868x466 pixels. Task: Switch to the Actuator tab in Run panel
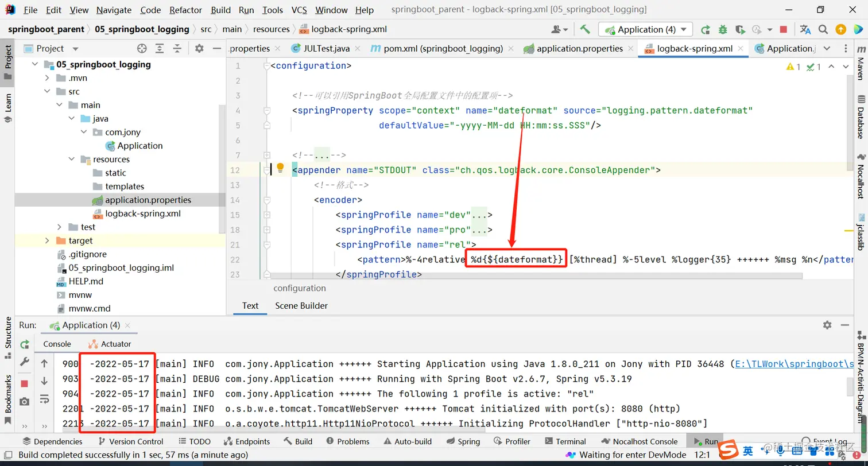[x=110, y=344]
